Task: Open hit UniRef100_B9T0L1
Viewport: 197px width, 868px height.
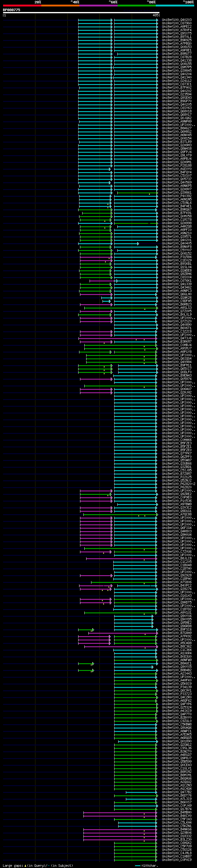Action: (x=177, y=37)
